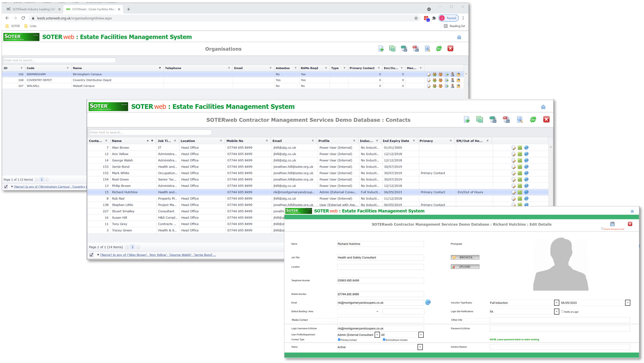Click the list view icon in Organisations toolbar
The height and width of the screenshot is (363, 644).
coord(392,48)
